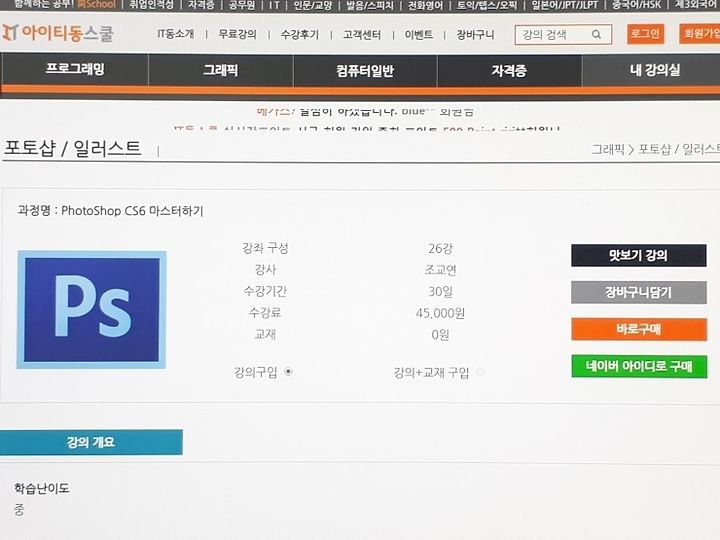The image size is (720, 540).
Task: Open the 중국어/HSK top category
Action: (636, 5)
